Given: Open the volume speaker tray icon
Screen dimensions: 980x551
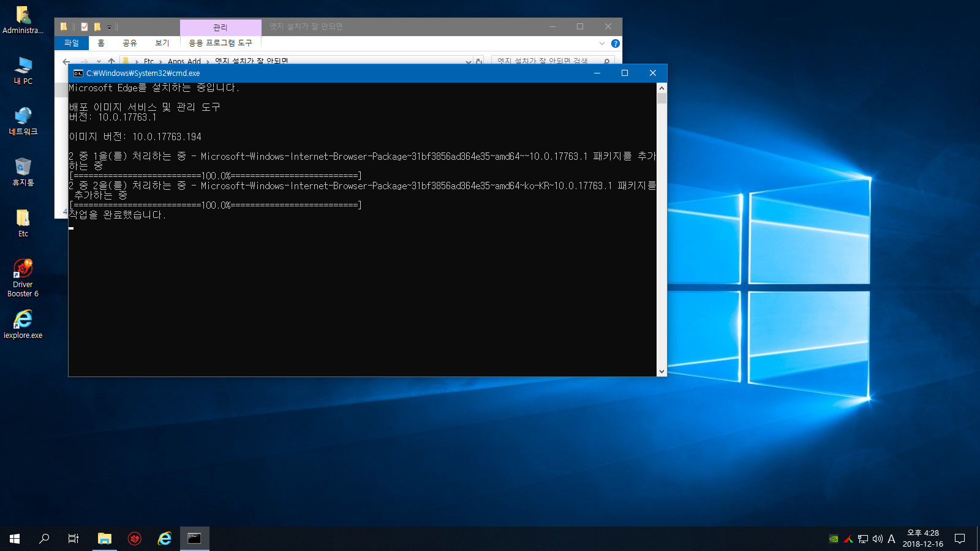Looking at the screenshot, I should click(x=877, y=539).
